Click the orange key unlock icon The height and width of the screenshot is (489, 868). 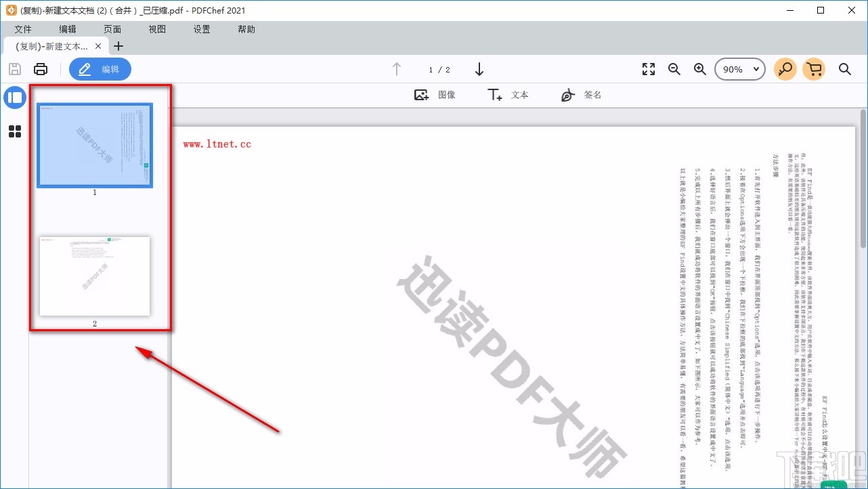[785, 68]
